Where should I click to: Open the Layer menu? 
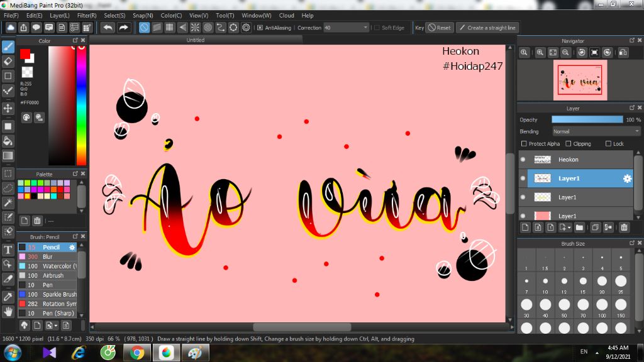tap(60, 15)
